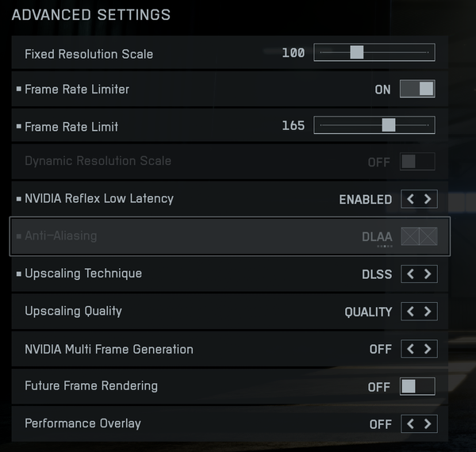The width and height of the screenshot is (476, 452).
Task: Click the Anti-Aliasing DLAA selector arrows
Action: click(419, 236)
